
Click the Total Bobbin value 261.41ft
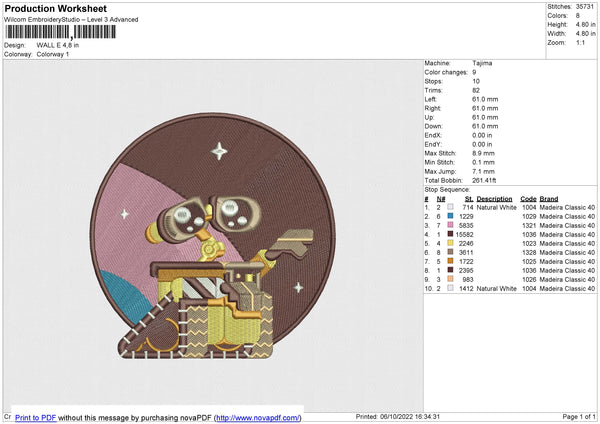[484, 180]
